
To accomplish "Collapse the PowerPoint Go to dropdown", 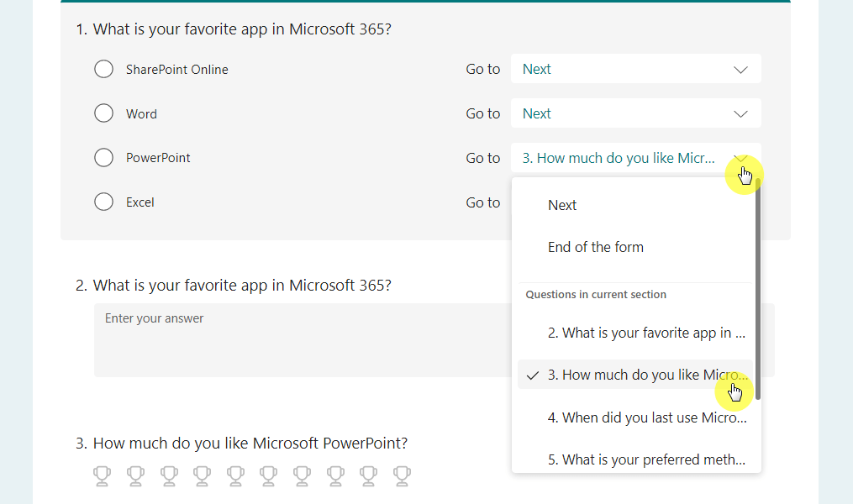I will tap(636, 158).
